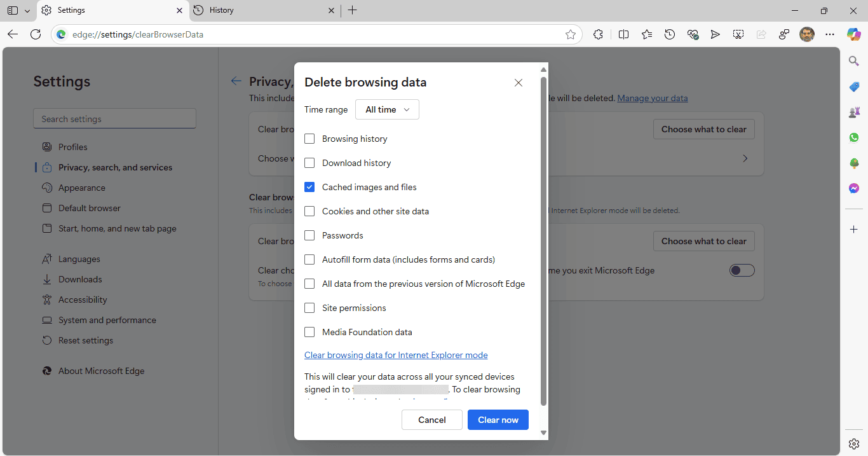
Task: Click the first Choose what to clear button
Action: (x=703, y=129)
